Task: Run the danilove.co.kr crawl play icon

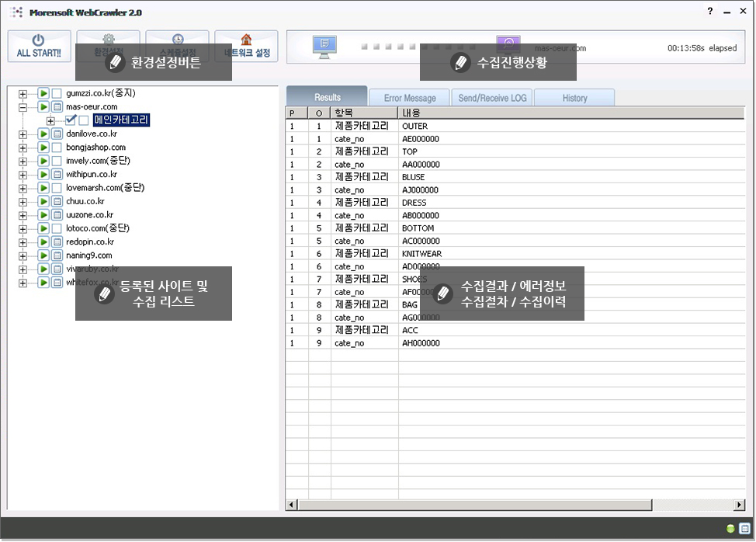Action: pos(43,134)
